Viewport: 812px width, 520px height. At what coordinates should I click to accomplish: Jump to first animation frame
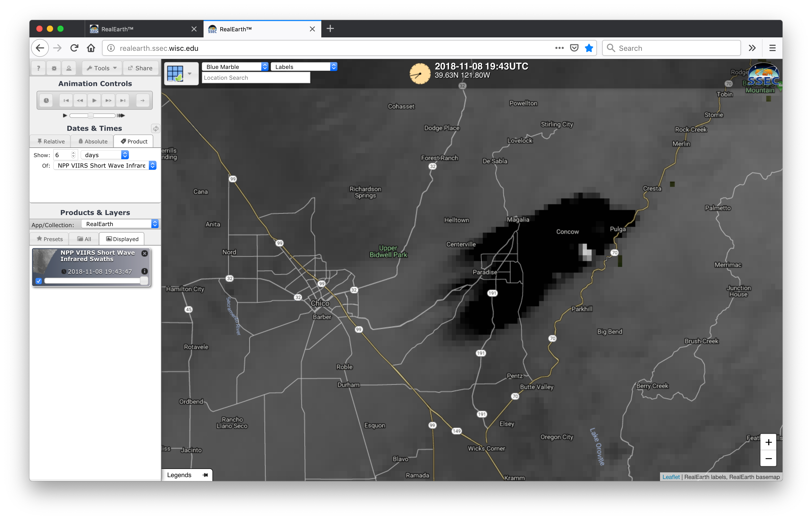tap(66, 100)
